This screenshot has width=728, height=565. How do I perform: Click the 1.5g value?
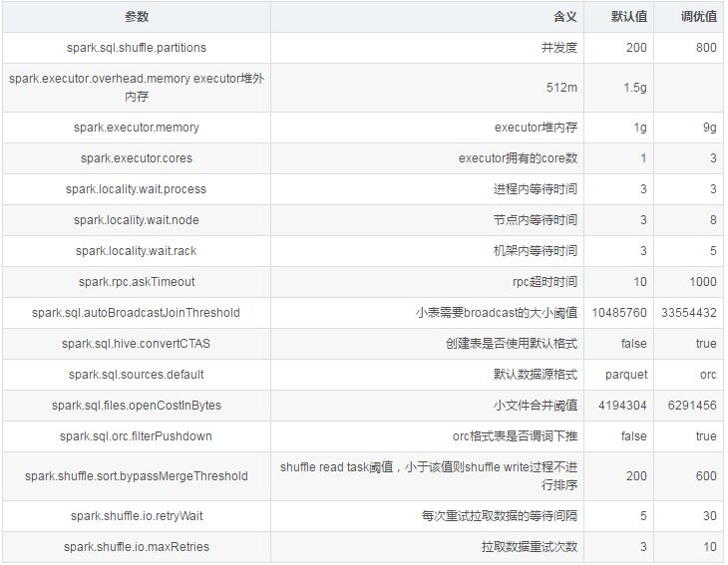pos(635,88)
